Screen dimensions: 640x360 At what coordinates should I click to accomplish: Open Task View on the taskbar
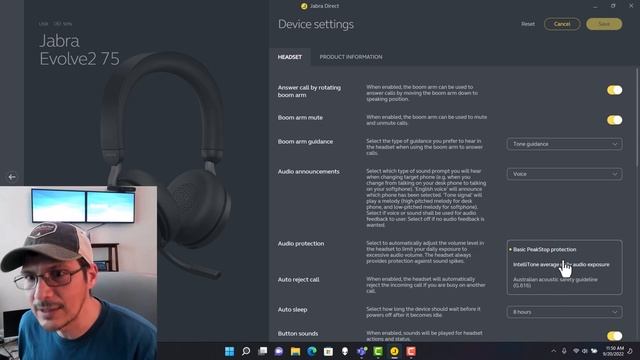click(x=262, y=351)
